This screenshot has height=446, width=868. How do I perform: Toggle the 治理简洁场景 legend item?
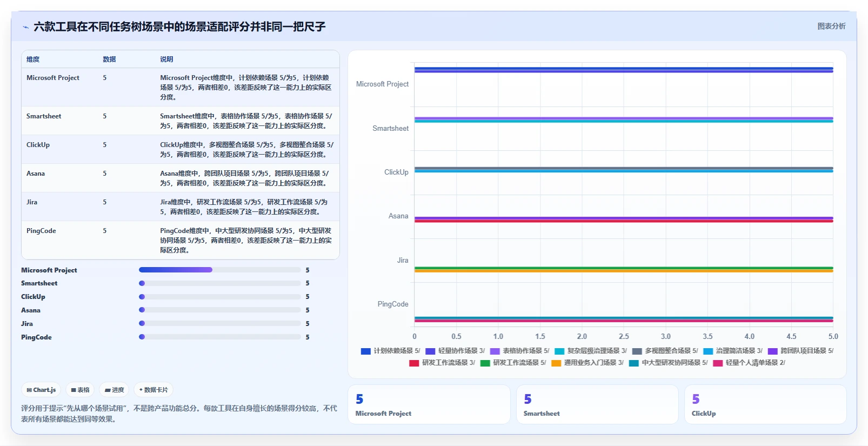tap(733, 351)
